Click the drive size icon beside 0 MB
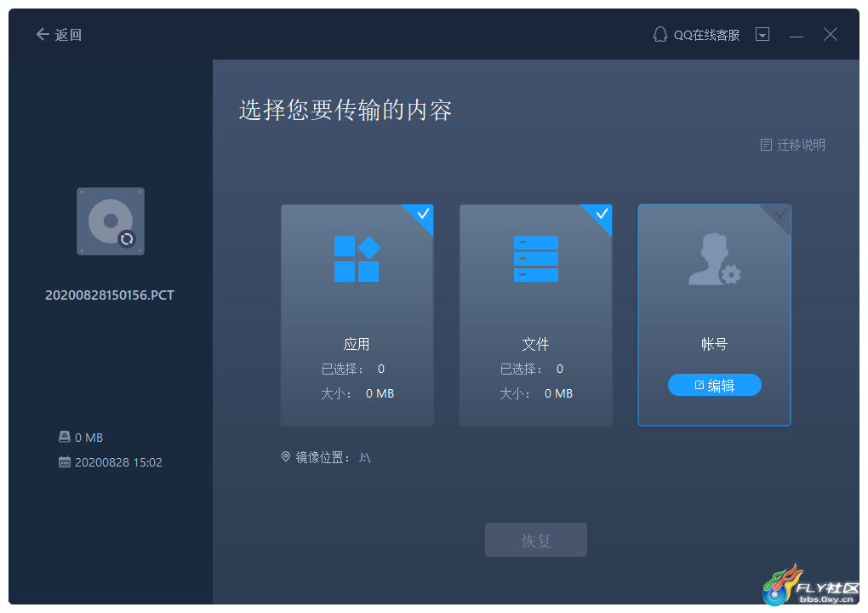Image resolution: width=868 pixels, height=613 pixels. [65, 437]
